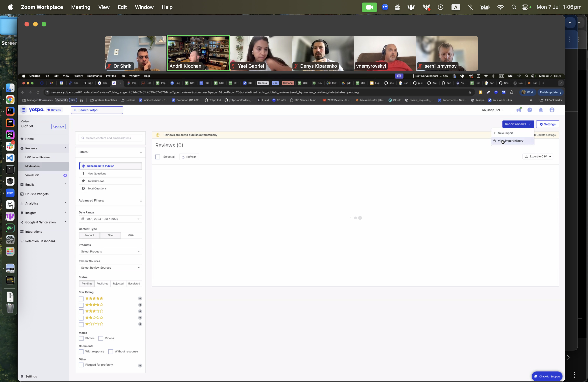The height and width of the screenshot is (382, 588).
Task: Reload the page in Chrome
Action: 38,92
